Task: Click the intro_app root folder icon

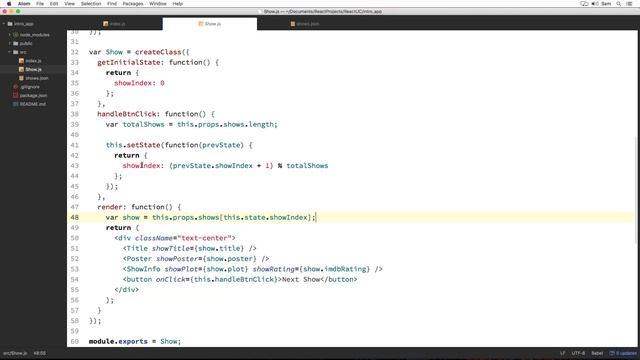Action: (x=10, y=24)
